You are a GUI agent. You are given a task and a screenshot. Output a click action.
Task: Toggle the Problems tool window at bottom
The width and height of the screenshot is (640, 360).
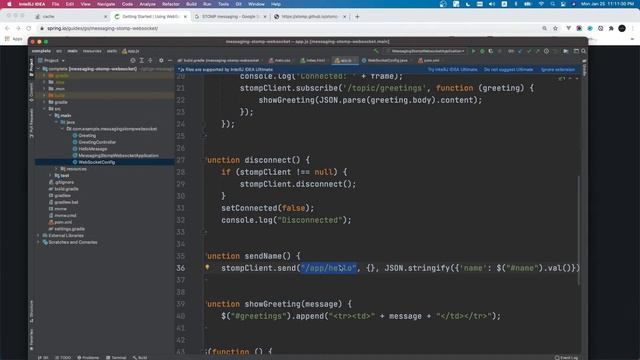point(88,358)
